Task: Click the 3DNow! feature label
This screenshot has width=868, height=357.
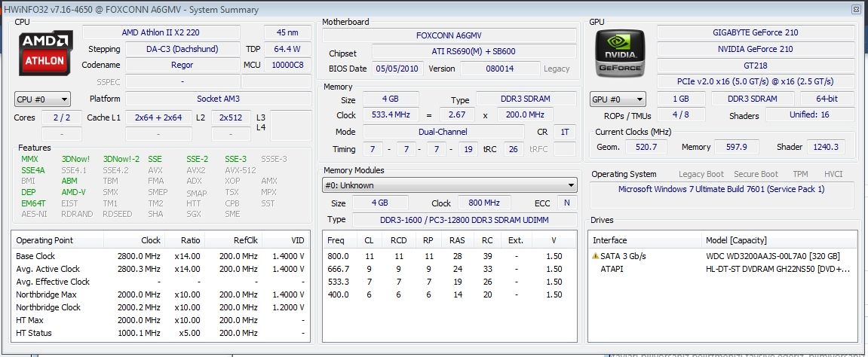Action: 76,159
